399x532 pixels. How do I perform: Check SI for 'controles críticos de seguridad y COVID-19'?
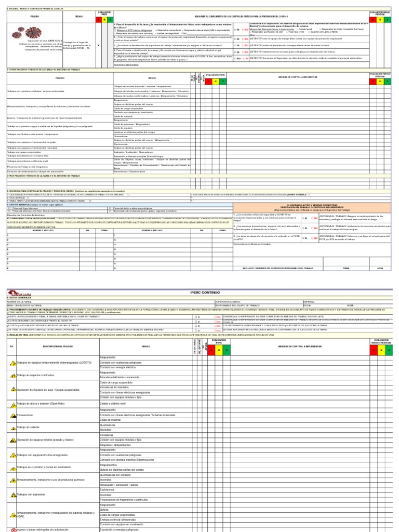click(303, 219)
